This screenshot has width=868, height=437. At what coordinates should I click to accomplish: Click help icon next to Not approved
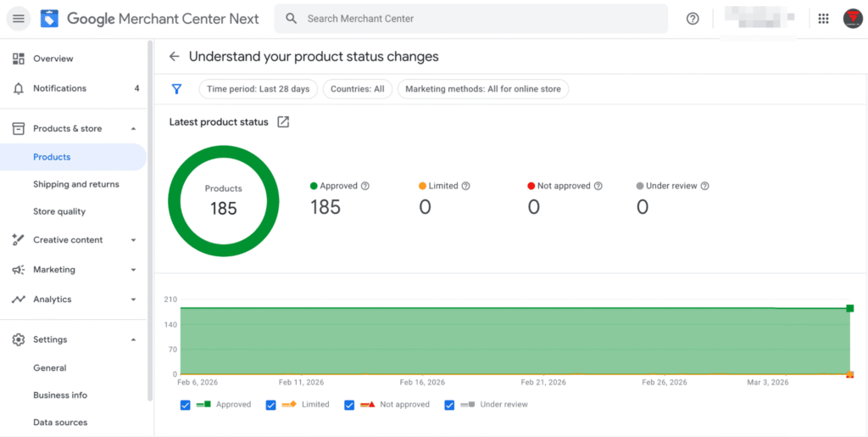coord(598,186)
